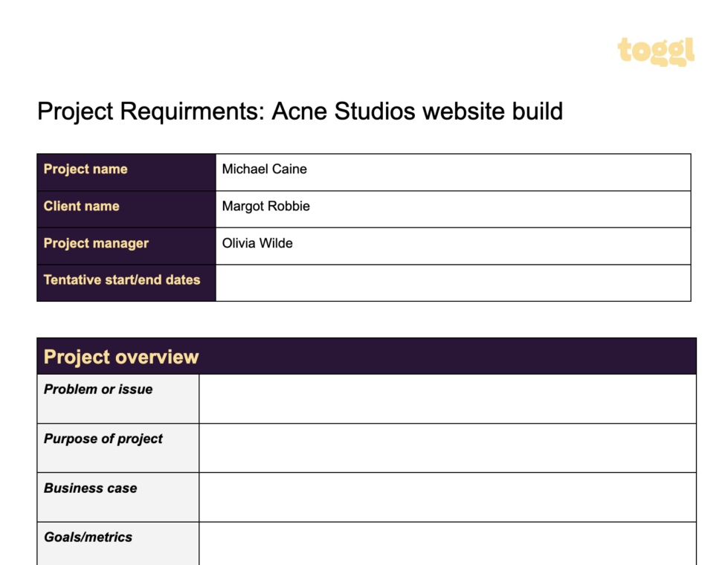Click the empty dates cell to enter dates
This screenshot has height=565, width=728.
click(454, 282)
